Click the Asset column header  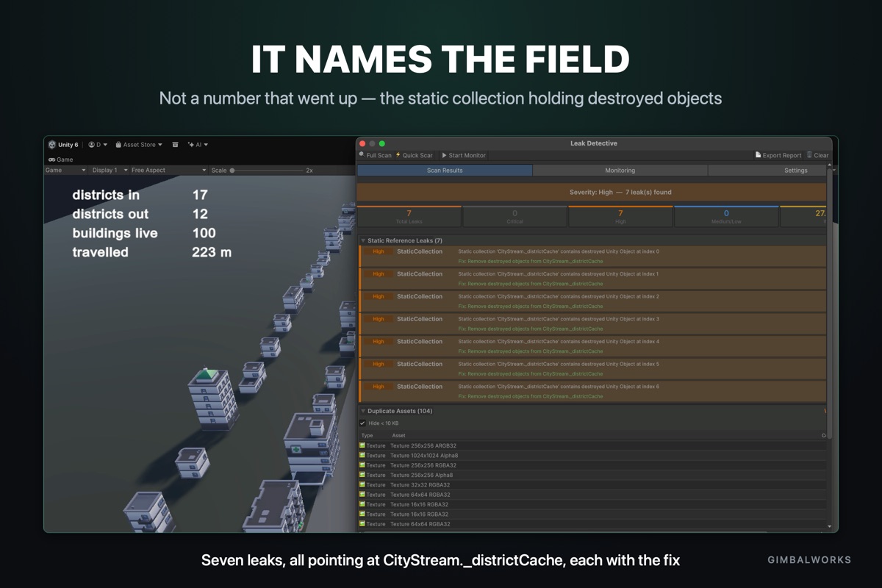(398, 435)
